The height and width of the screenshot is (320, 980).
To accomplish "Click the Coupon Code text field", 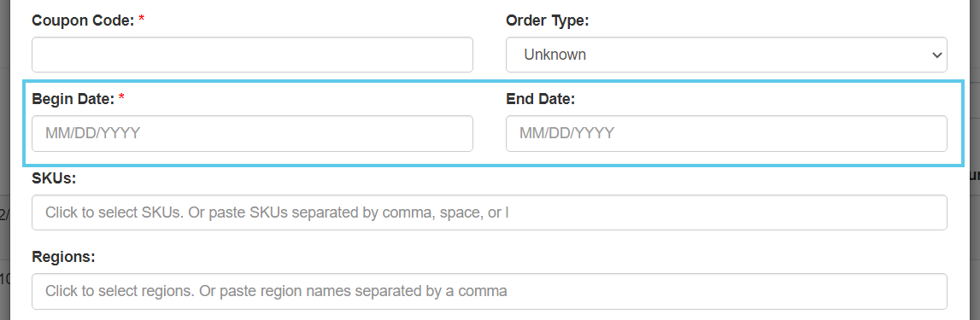I will click(x=252, y=55).
